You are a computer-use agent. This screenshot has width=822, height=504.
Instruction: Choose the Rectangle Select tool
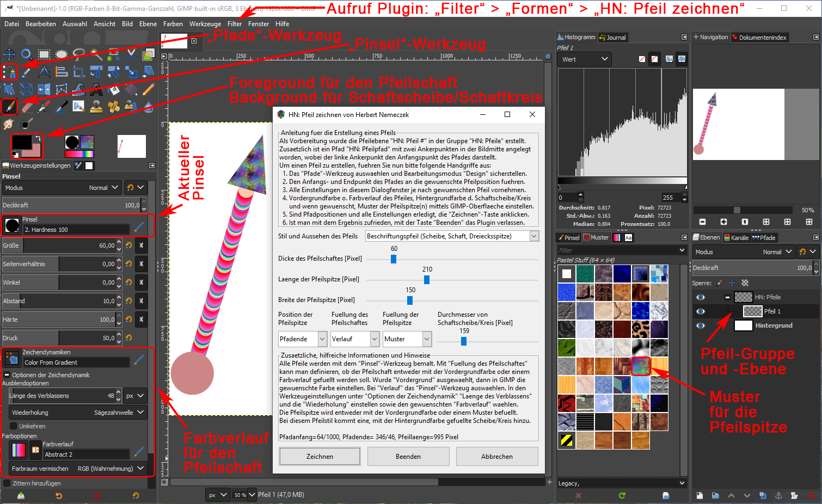click(x=44, y=54)
